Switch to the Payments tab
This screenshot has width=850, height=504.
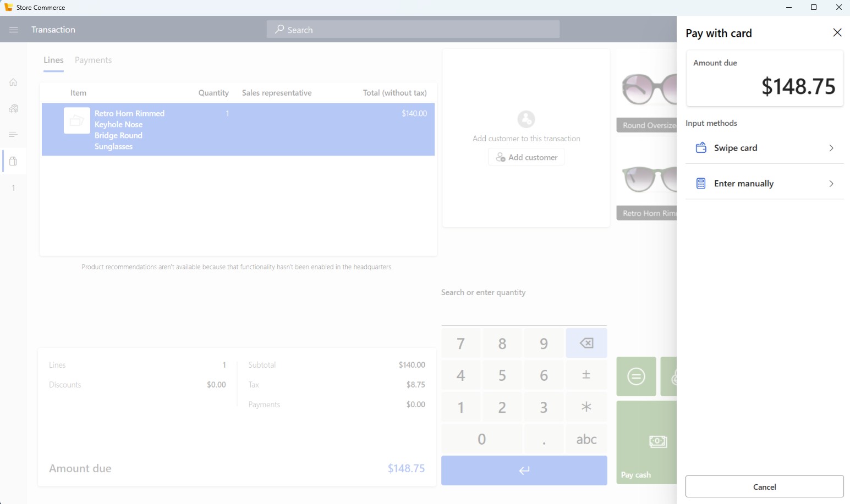(x=93, y=60)
